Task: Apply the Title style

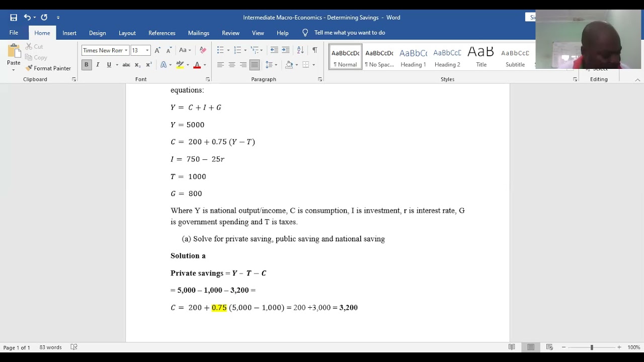Action: tap(481, 57)
